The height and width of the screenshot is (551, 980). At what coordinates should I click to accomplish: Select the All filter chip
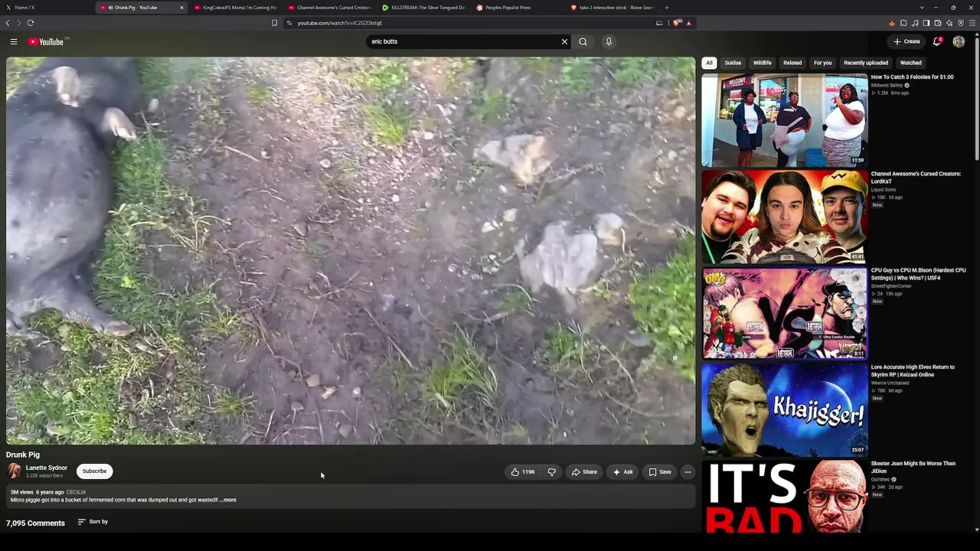(x=709, y=63)
